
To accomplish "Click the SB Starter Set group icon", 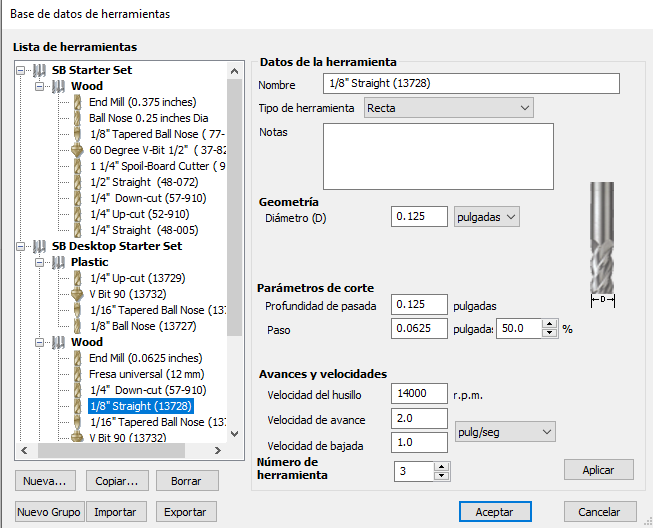I will (39, 70).
